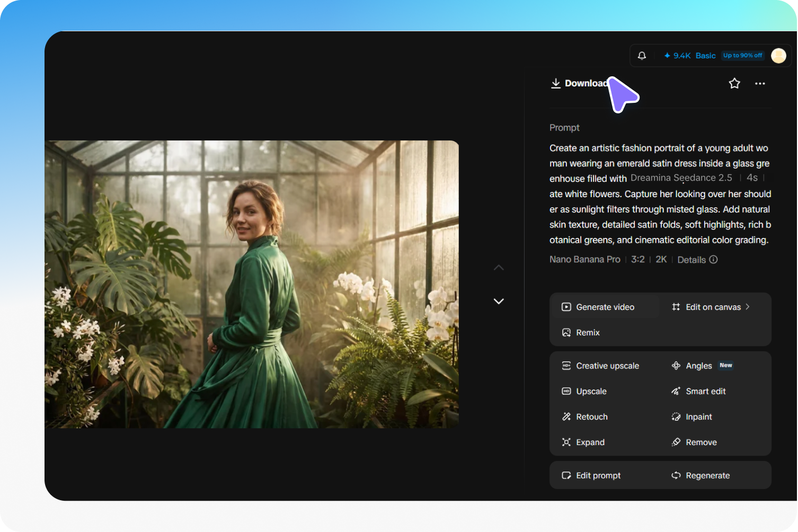The image size is (798, 532).
Task: Launch Smart edit
Action: [698, 391]
